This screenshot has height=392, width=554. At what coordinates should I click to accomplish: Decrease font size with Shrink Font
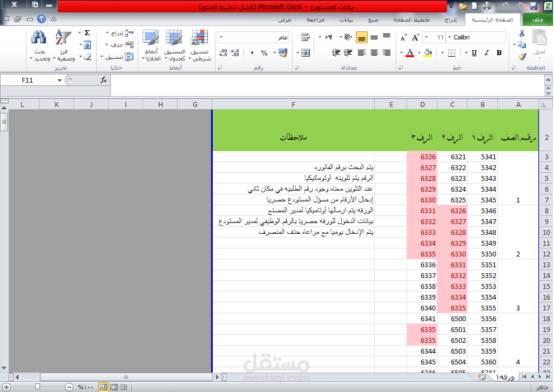point(403,37)
